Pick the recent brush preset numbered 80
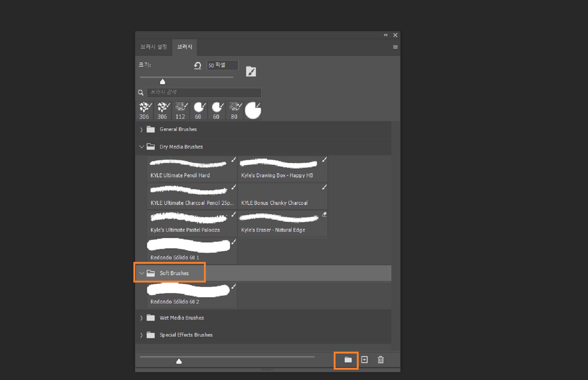 (234, 111)
